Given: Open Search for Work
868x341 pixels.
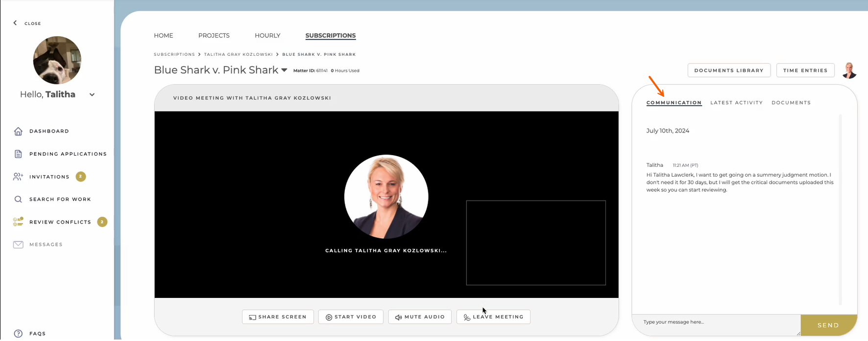Looking at the screenshot, I should pyautogui.click(x=60, y=199).
